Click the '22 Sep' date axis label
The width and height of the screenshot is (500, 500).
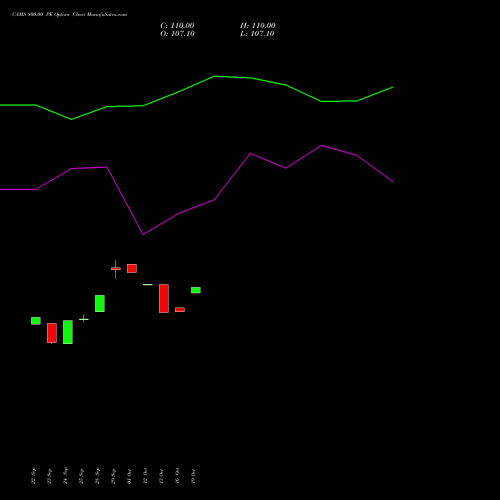tap(33, 476)
